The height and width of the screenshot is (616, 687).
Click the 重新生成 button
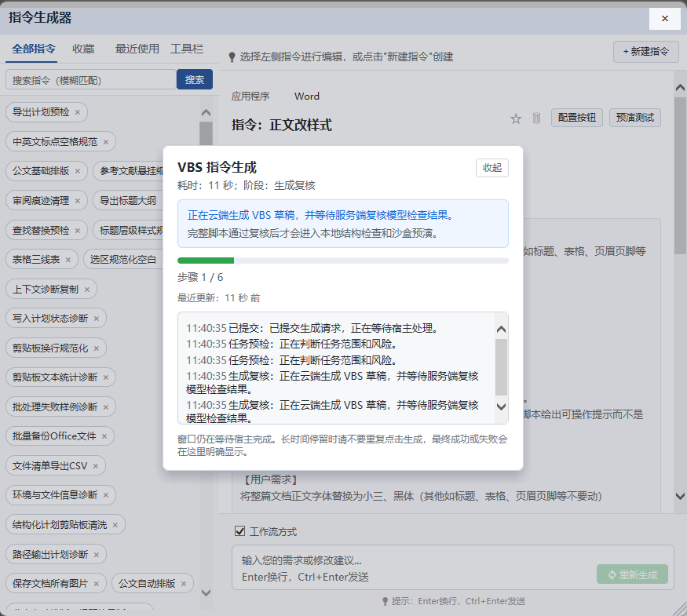632,574
